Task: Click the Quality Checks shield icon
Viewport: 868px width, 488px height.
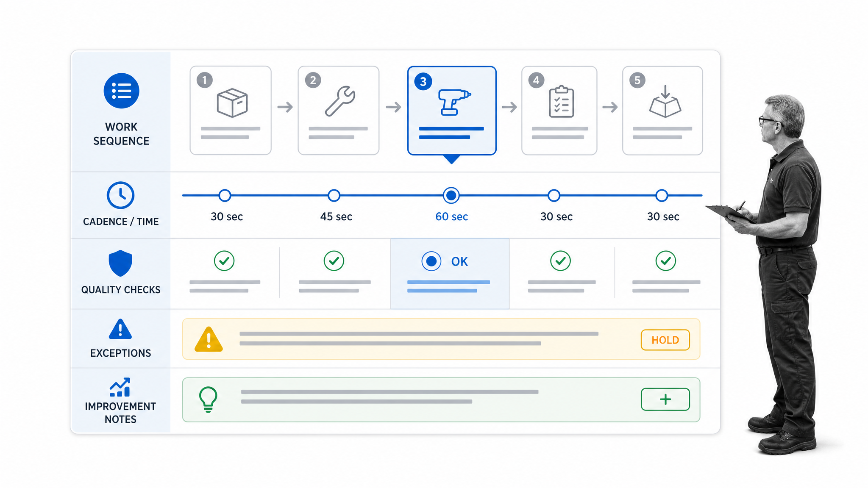Action: [120, 263]
